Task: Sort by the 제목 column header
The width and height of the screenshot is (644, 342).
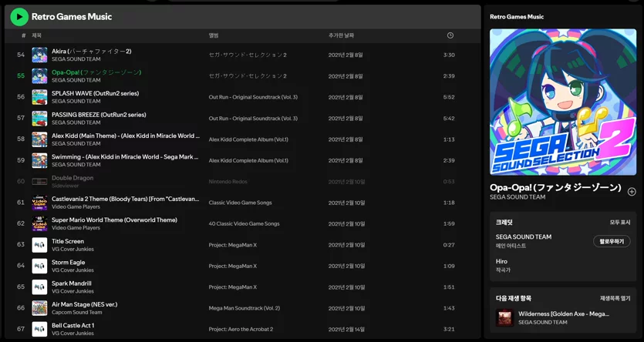Action: click(36, 35)
